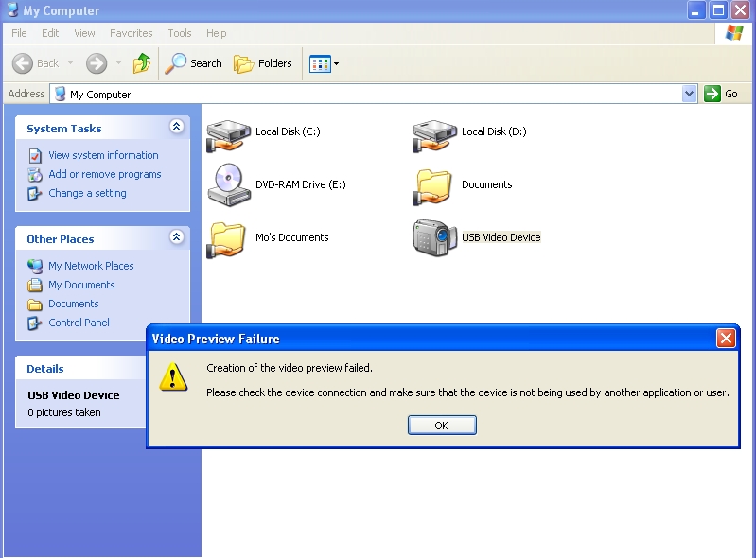This screenshot has height=558, width=756.
Task: Open the Views dropdown arrow
Action: pyautogui.click(x=337, y=63)
